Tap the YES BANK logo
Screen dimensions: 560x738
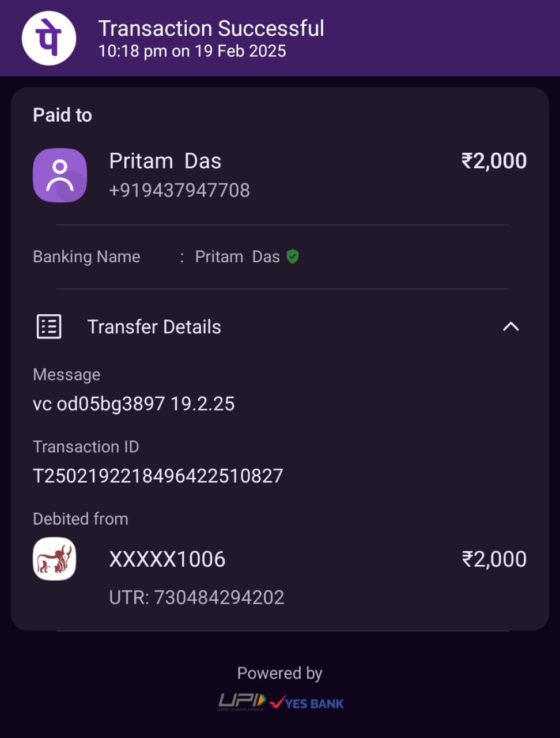(308, 703)
